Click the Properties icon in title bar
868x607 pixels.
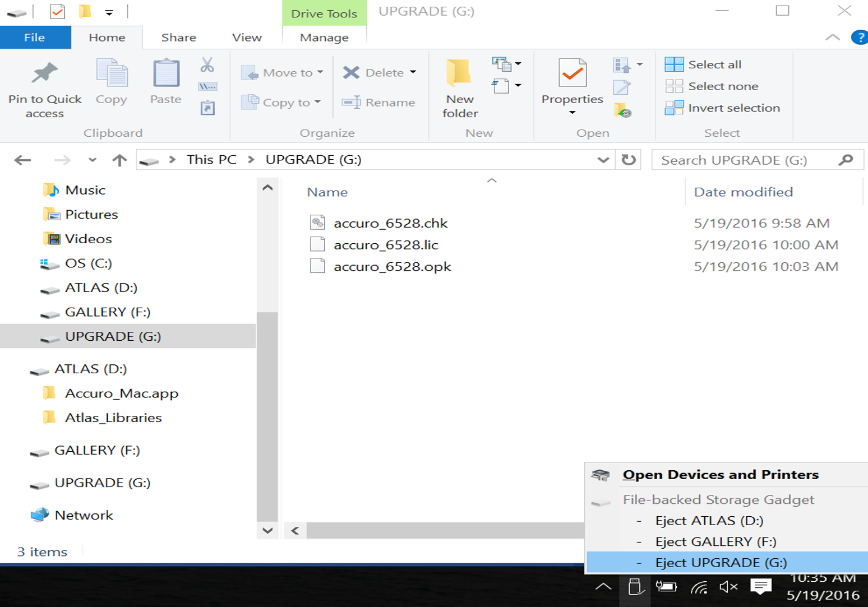(x=58, y=11)
